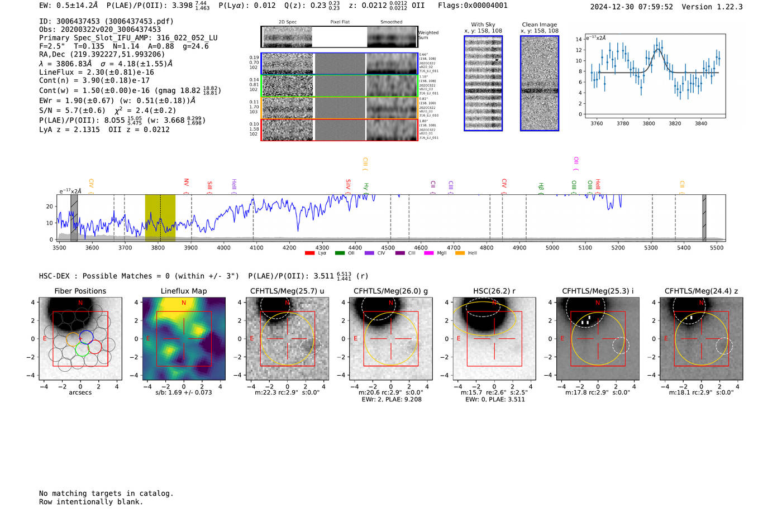Image resolution: width=782 pixels, height=532 pixels.
Task: Click the Obs: 20200322v020_3006437453 line
Action: coord(100,30)
